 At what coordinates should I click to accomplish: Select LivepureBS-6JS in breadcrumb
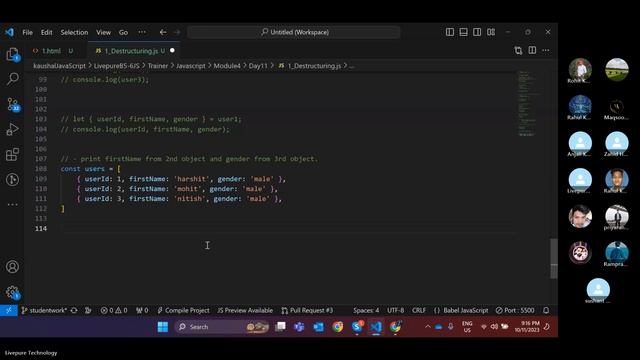[x=116, y=66]
